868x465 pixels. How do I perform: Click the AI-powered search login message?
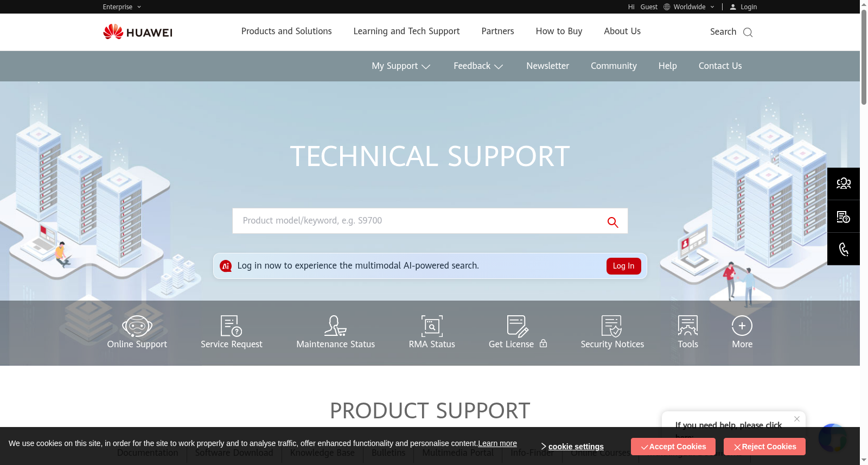[x=358, y=266]
